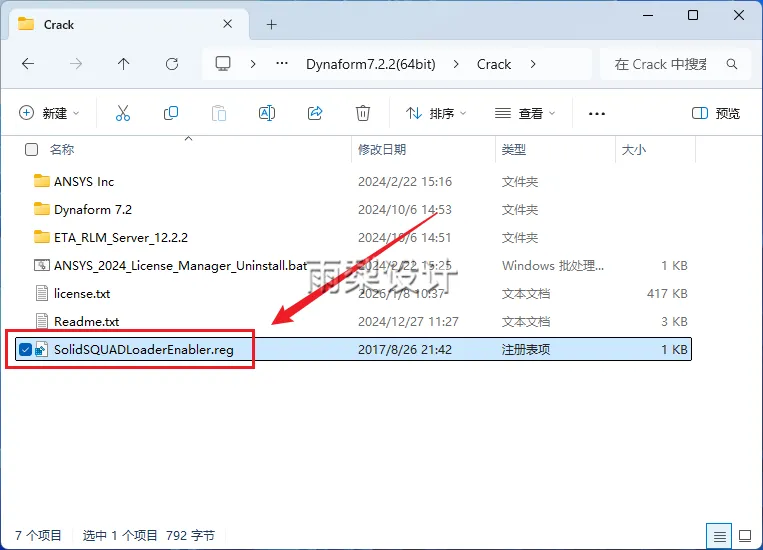Screen dimensions: 763x550
Task: Open the See more options ellipsis menu
Action: click(597, 114)
